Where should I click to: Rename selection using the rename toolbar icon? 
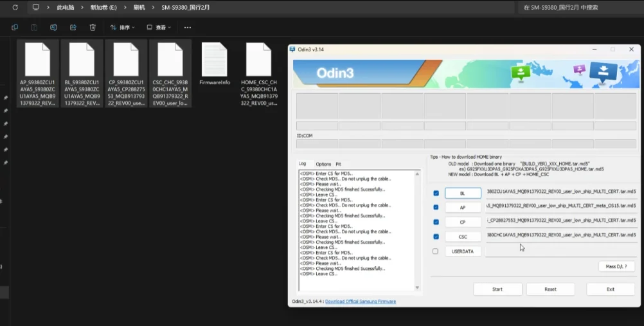tap(54, 27)
